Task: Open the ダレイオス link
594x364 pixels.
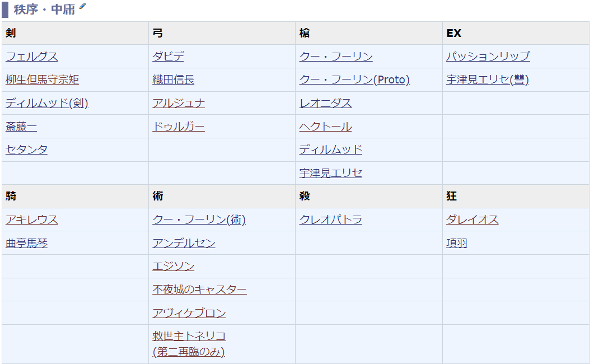Action: pos(472,220)
